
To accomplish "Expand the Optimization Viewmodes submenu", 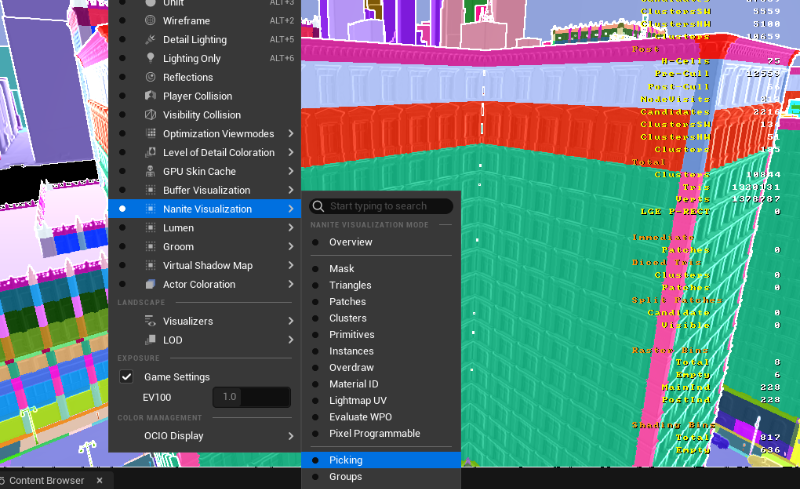I will click(x=290, y=134).
